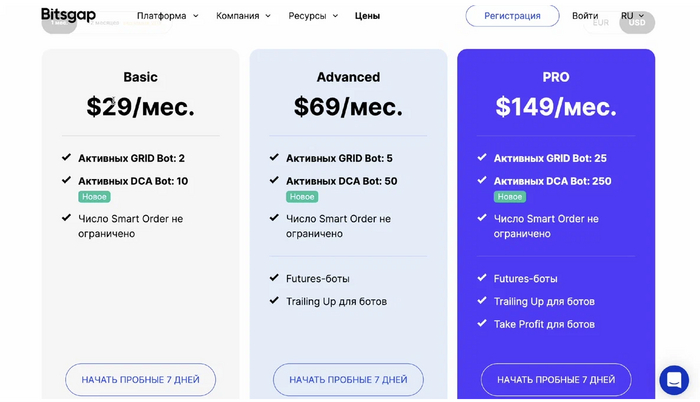Expand the Компания dropdown menu
The image size is (700, 402).
point(243,16)
